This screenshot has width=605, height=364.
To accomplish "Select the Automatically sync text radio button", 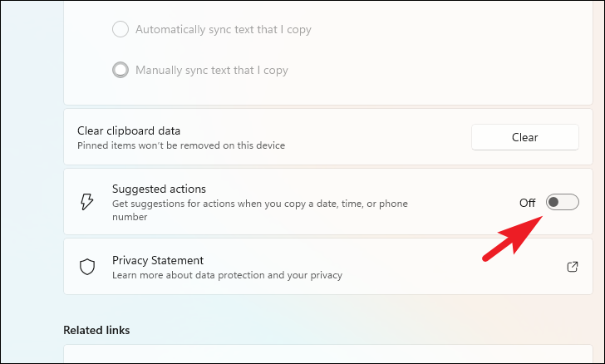I will 121,29.
